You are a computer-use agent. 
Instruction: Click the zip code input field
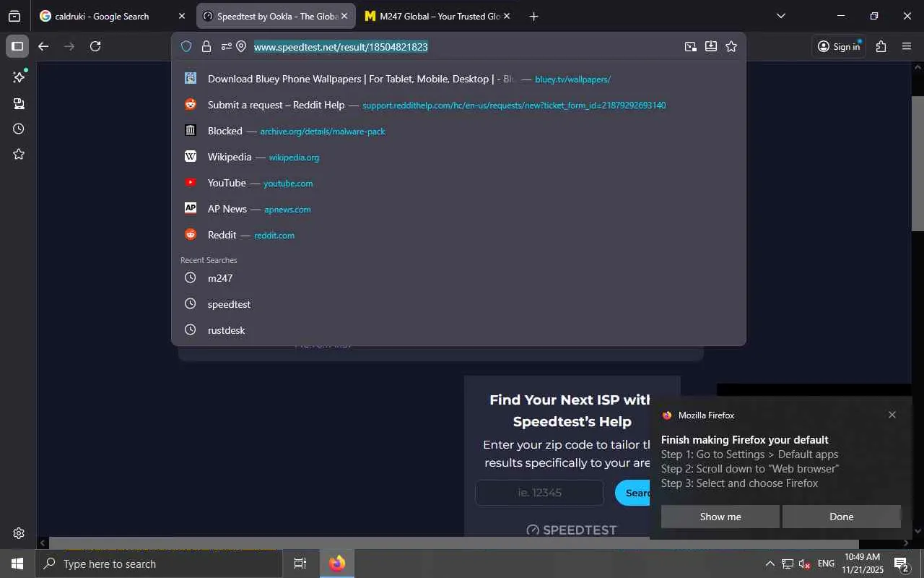click(539, 493)
